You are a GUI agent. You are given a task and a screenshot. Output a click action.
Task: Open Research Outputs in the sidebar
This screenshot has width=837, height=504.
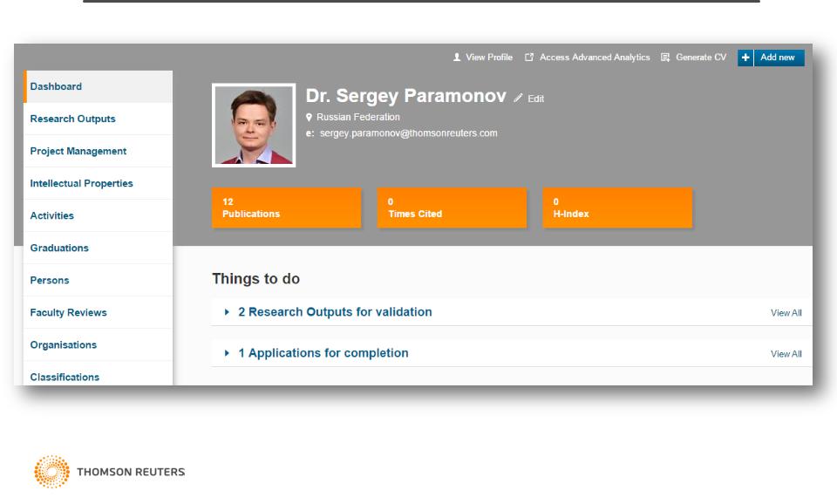pos(72,119)
